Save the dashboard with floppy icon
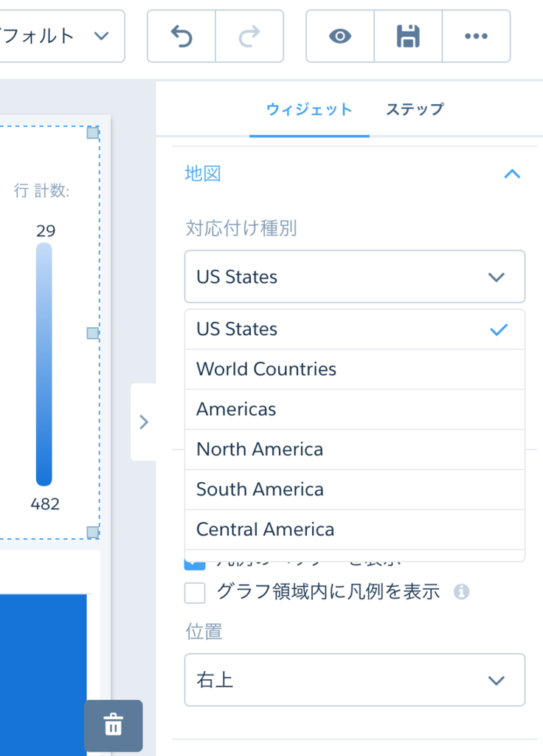The height and width of the screenshot is (756, 543). 408,36
